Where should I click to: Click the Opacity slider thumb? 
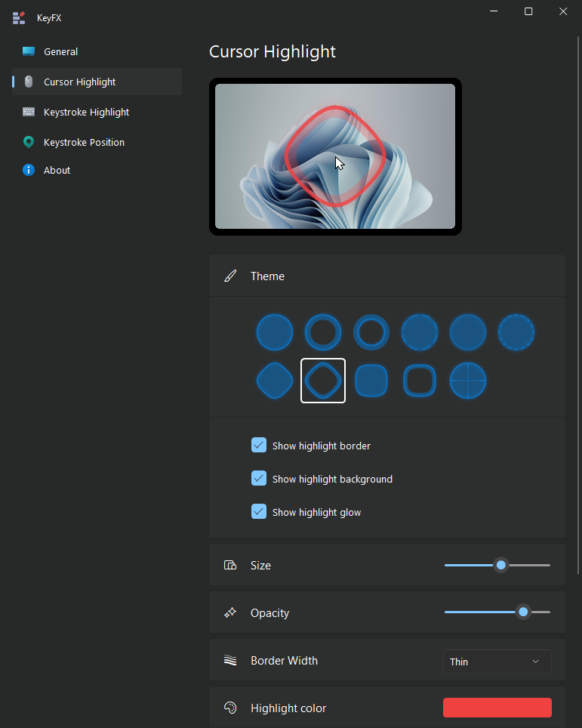tap(523, 612)
